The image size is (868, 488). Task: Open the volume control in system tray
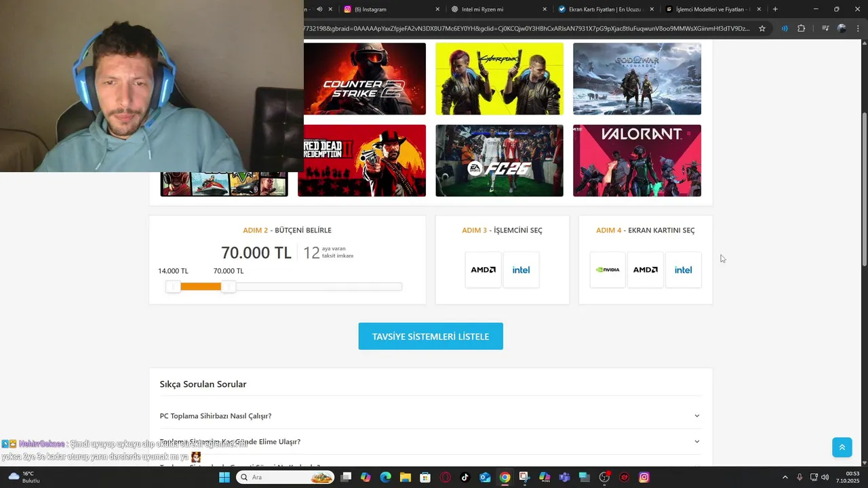pyautogui.click(x=825, y=477)
